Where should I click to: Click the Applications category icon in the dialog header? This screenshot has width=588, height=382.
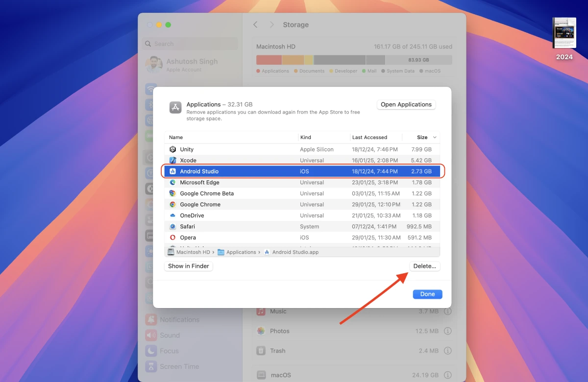[175, 108]
